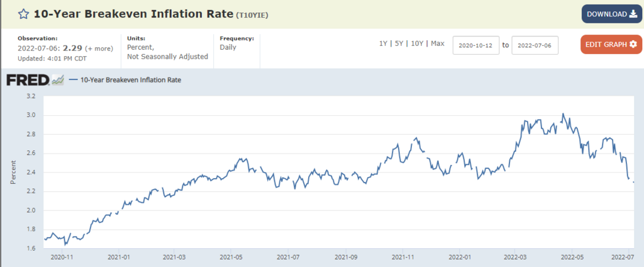Click the blue legend line swatch
The width and height of the screenshot is (644, 267).
(x=74, y=80)
